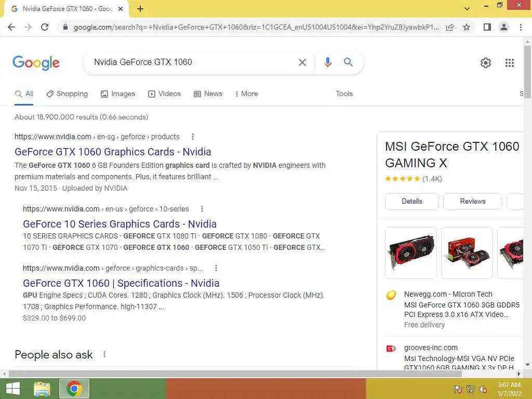Viewport: 532px width, 399px height.
Task: Reload the current page
Action: click(x=45, y=27)
